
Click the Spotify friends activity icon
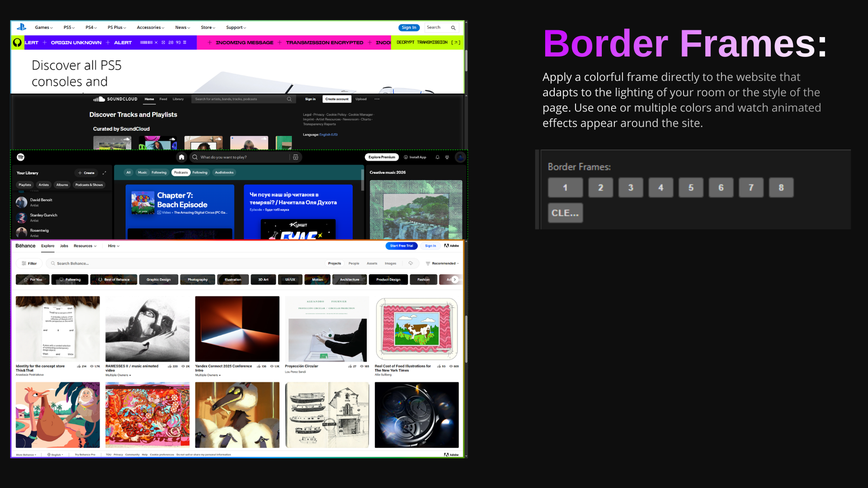[x=447, y=157]
